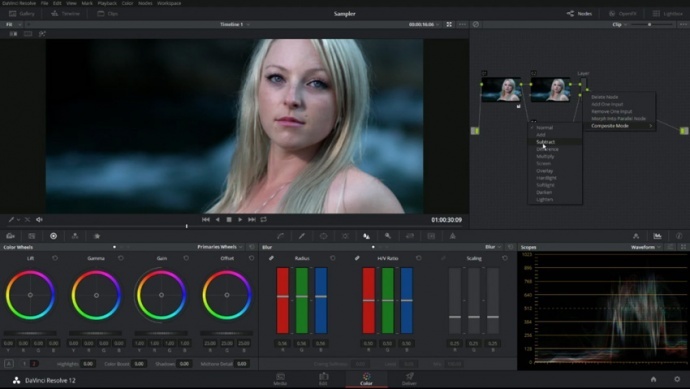Image resolution: width=690 pixels, height=389 pixels.
Task: Open the Sizing palette icon
Action: (x=410, y=236)
